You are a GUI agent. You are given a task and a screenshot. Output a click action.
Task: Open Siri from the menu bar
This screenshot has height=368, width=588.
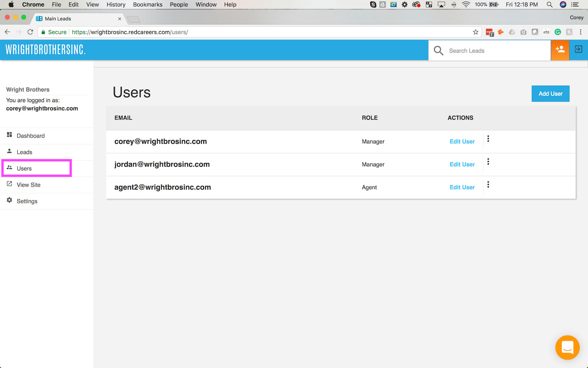tap(563, 4)
